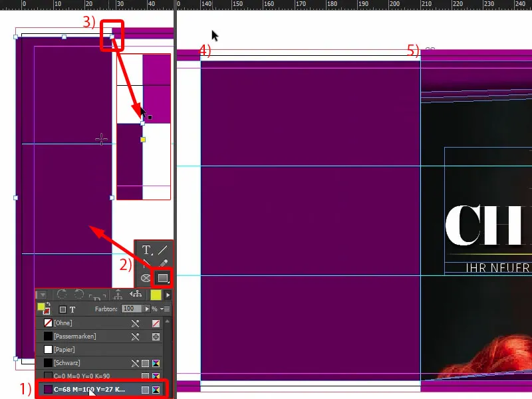Click the Select Container icon
Screen dimensions: 532x399
pyautogui.click(x=118, y=294)
